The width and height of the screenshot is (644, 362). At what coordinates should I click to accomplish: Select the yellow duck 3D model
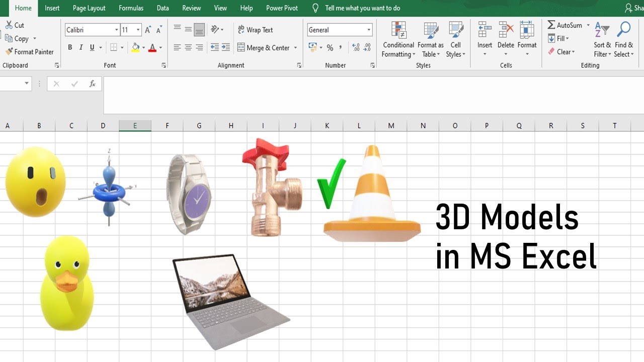tap(67, 282)
